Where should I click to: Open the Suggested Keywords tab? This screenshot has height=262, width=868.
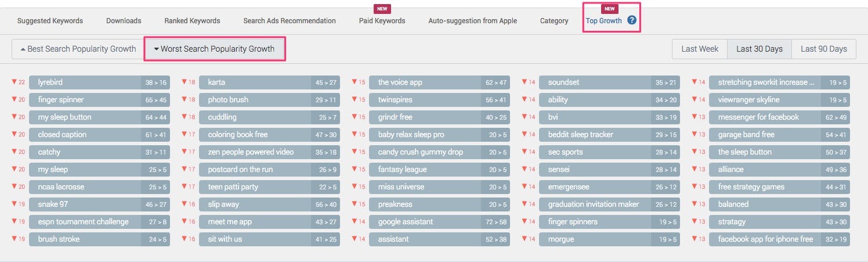point(50,20)
